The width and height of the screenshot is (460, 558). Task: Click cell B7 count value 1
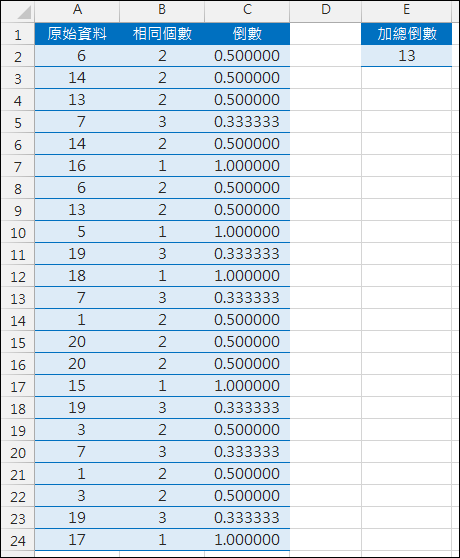pos(162,166)
